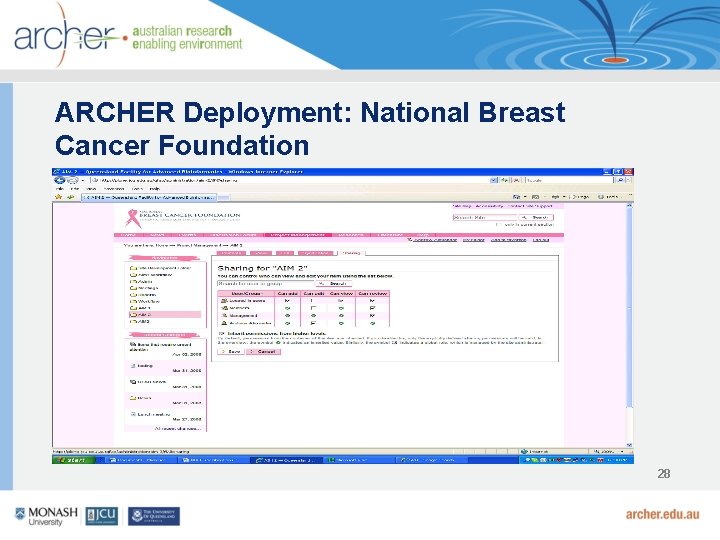Click the IE Home toolbar icon
720x540 pixels.
tap(516, 197)
